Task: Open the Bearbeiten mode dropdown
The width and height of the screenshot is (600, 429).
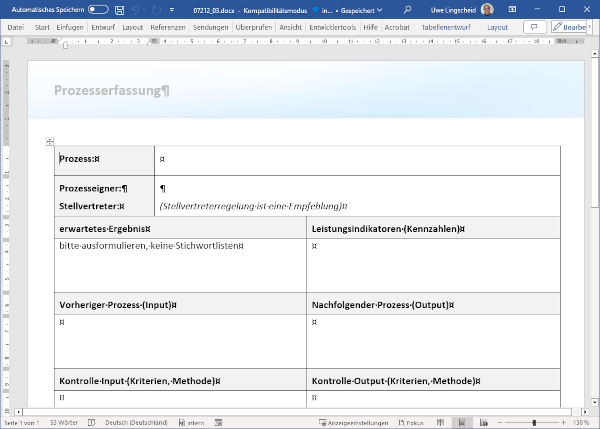Action: (573, 27)
